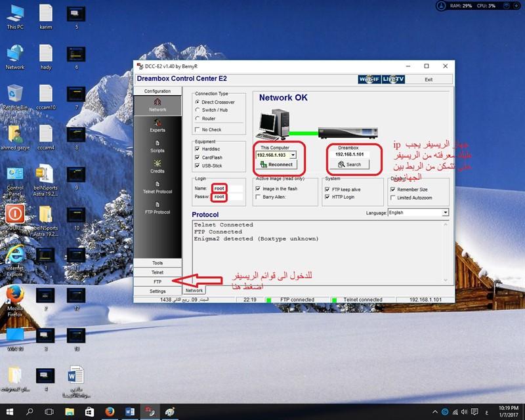Toggle the USB-Stick equipment checkbox
This screenshot has width=525, height=420.
198,165
